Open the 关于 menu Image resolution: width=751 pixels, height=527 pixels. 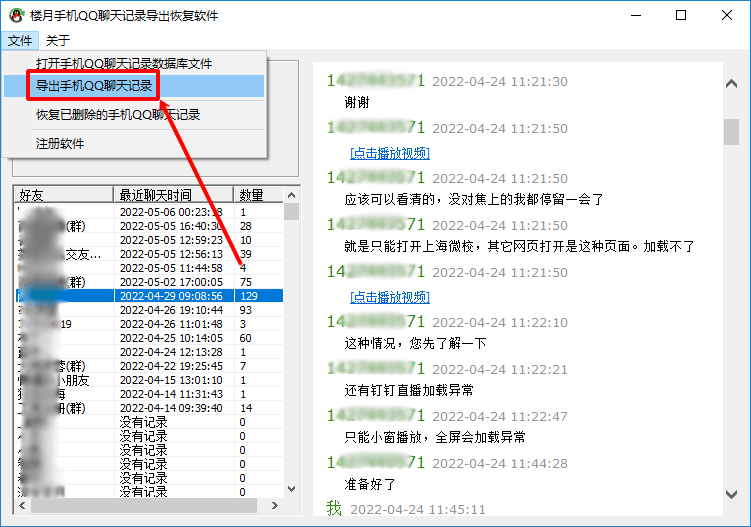coord(57,41)
